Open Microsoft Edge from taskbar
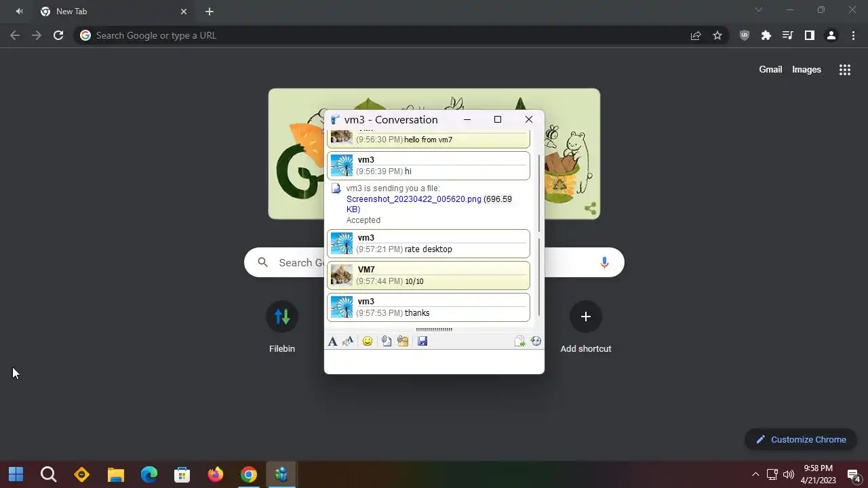The height and width of the screenshot is (488, 868). [149, 474]
